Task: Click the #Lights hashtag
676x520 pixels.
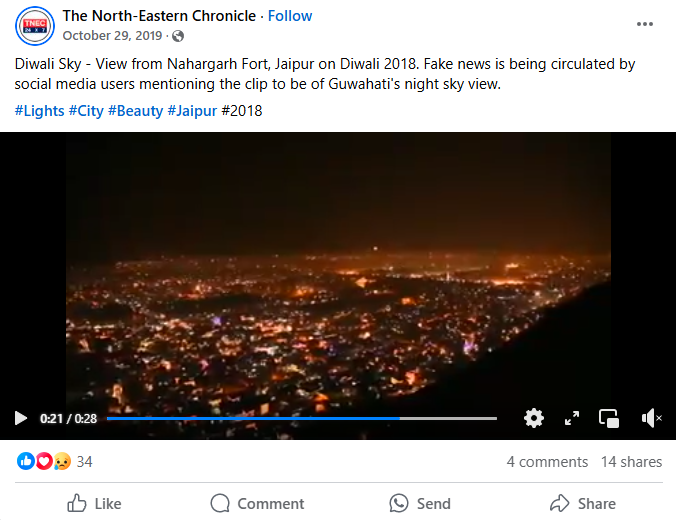Action: point(39,111)
